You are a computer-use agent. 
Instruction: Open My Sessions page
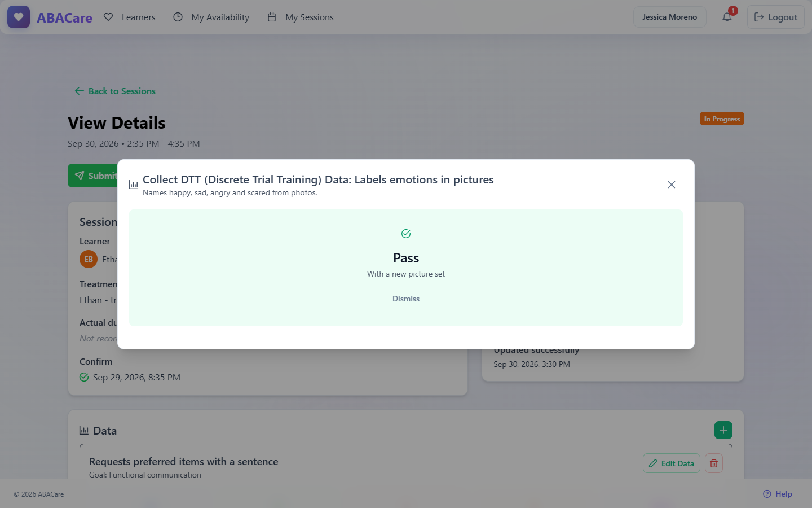tap(301, 17)
